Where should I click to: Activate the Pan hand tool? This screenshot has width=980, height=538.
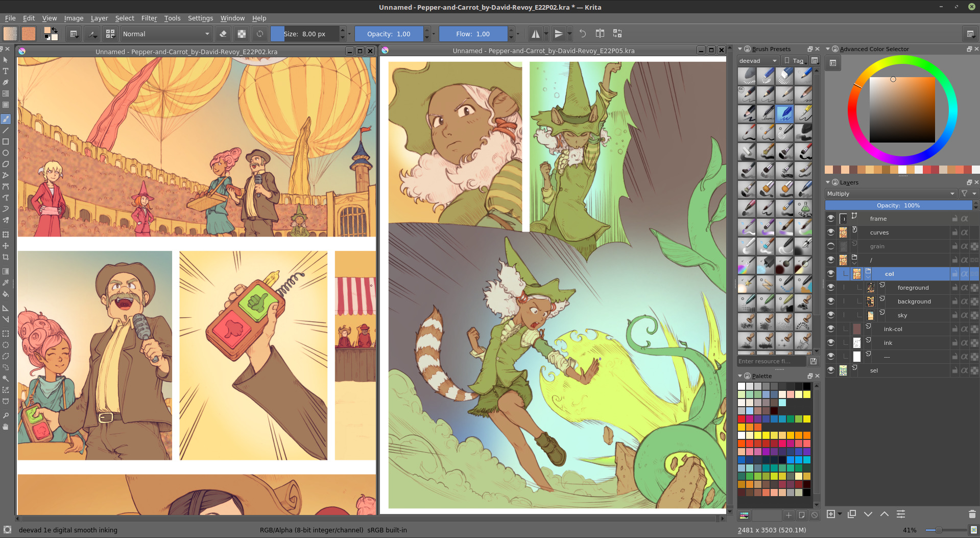click(6, 427)
